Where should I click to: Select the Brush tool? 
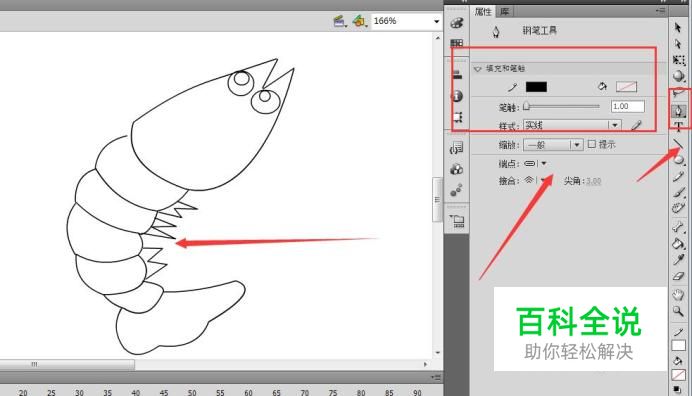point(679,192)
